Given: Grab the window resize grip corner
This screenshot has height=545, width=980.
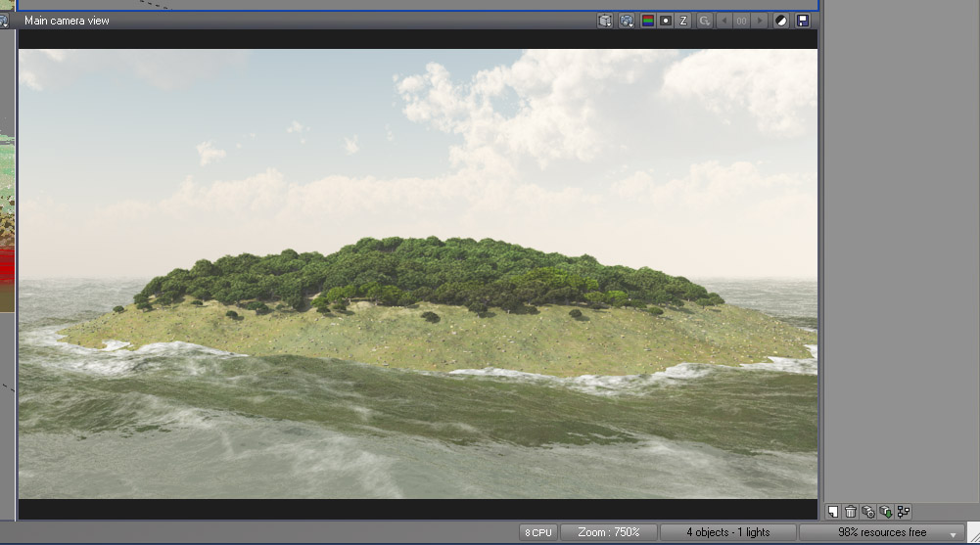Looking at the screenshot, I should click(x=974, y=534).
